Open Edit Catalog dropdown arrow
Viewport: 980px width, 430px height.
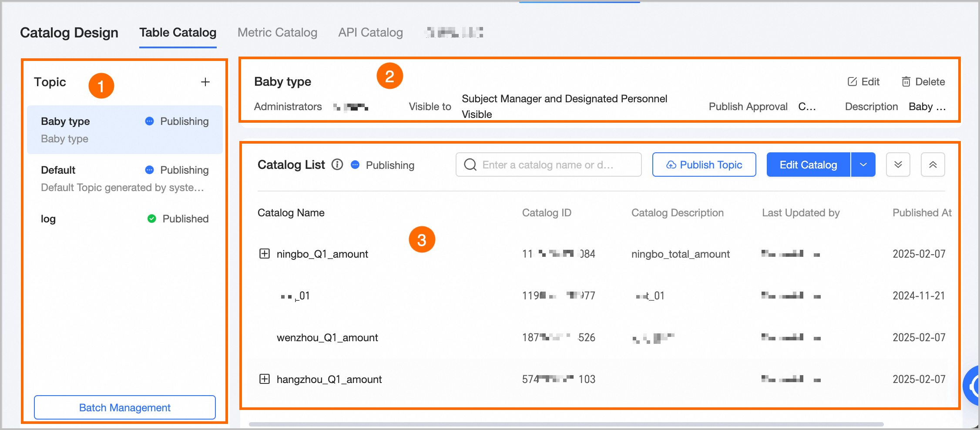pos(863,165)
